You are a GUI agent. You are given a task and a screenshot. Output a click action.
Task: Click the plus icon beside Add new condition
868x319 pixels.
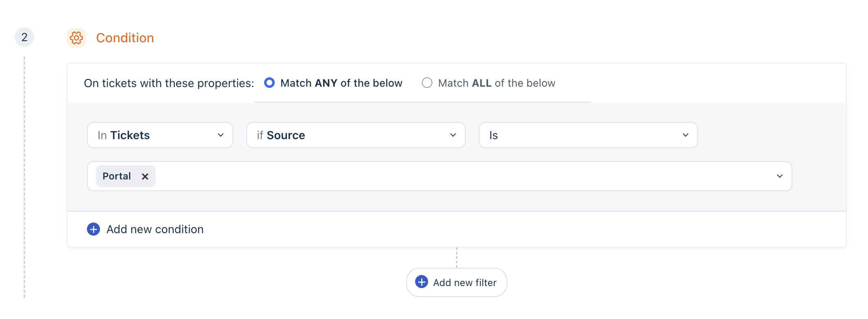coord(93,229)
